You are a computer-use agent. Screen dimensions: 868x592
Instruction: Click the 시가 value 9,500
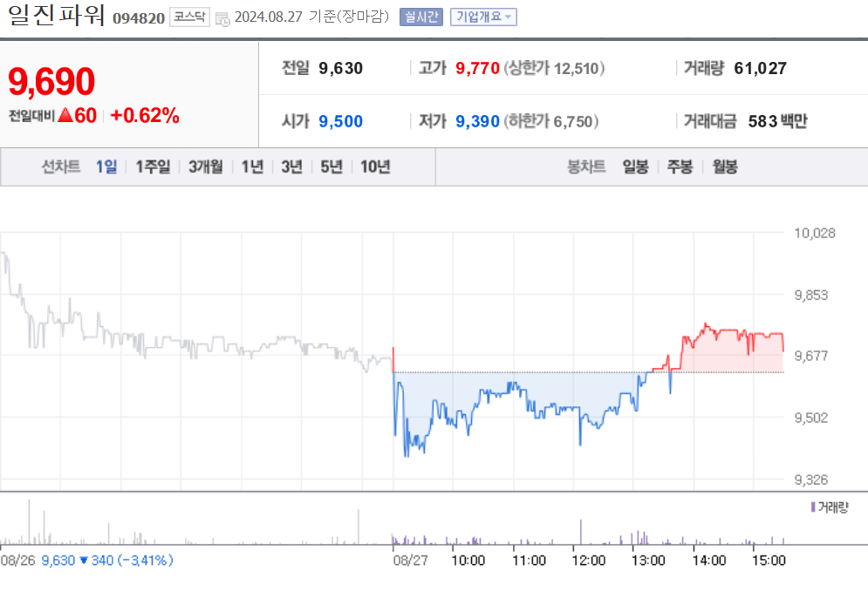point(340,121)
